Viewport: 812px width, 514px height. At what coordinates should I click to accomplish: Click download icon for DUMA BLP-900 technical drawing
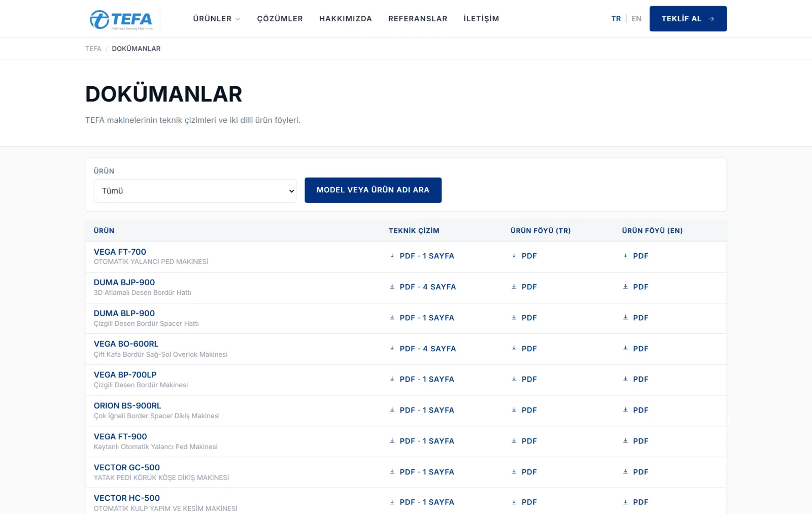[392, 318]
